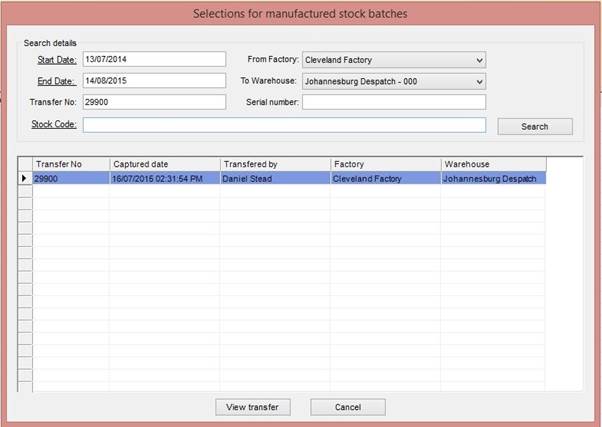Screen dimensions: 602x427
Task: Sort by Factory column header
Action: click(384, 163)
